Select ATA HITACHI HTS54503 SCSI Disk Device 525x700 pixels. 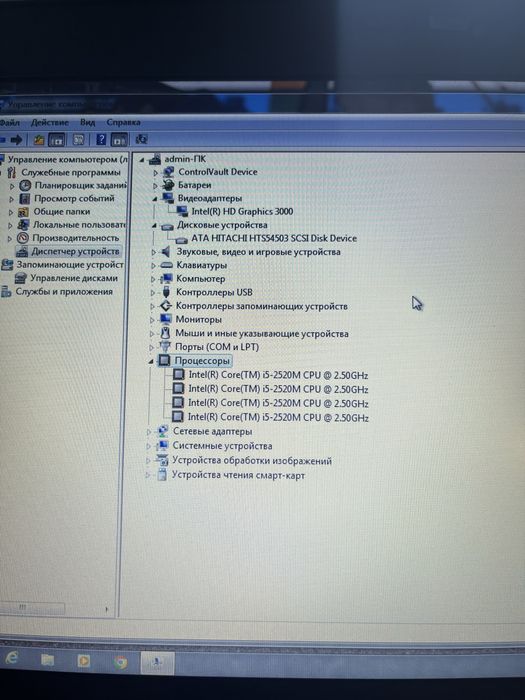(274, 238)
